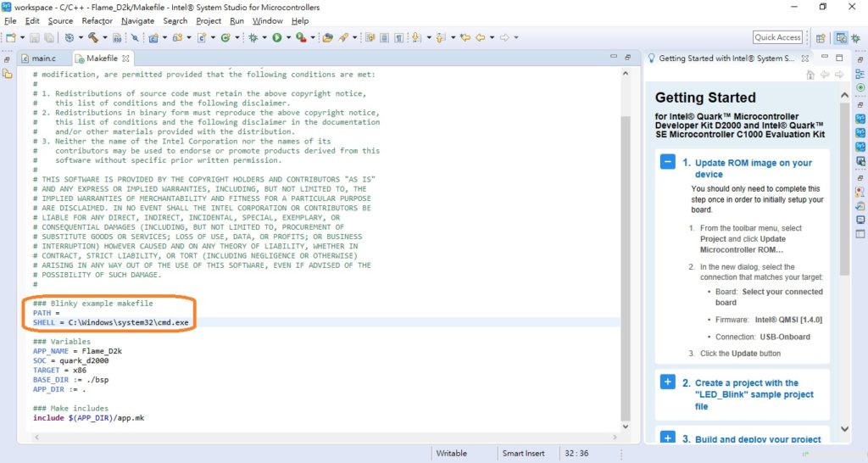This screenshot has height=463, width=868.
Task: Open dropdown arrow next to New icon
Action: click(x=22, y=37)
